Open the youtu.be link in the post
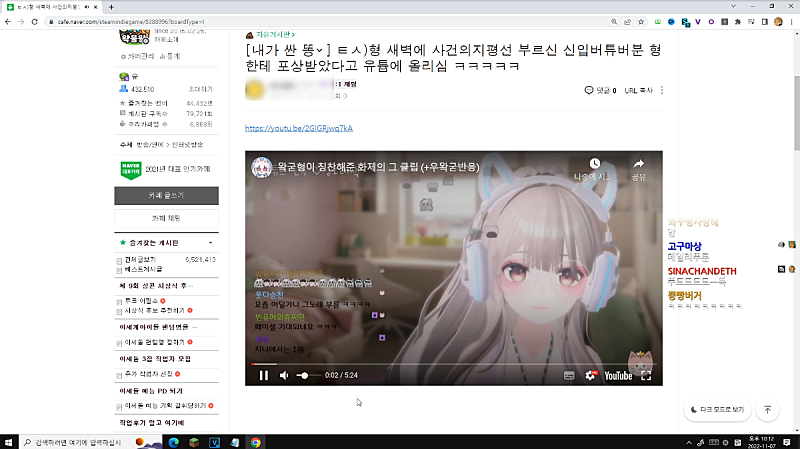 299,128
